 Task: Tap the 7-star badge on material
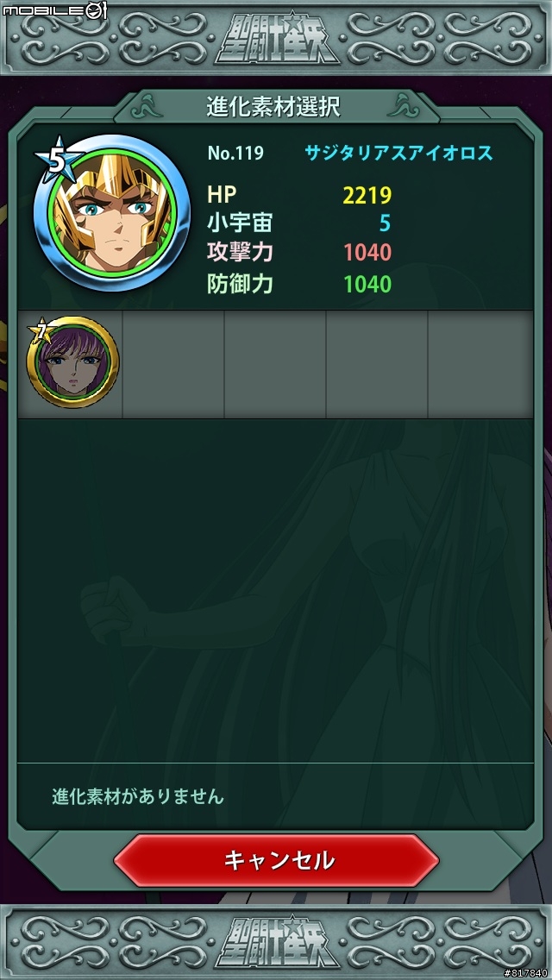tap(41, 332)
